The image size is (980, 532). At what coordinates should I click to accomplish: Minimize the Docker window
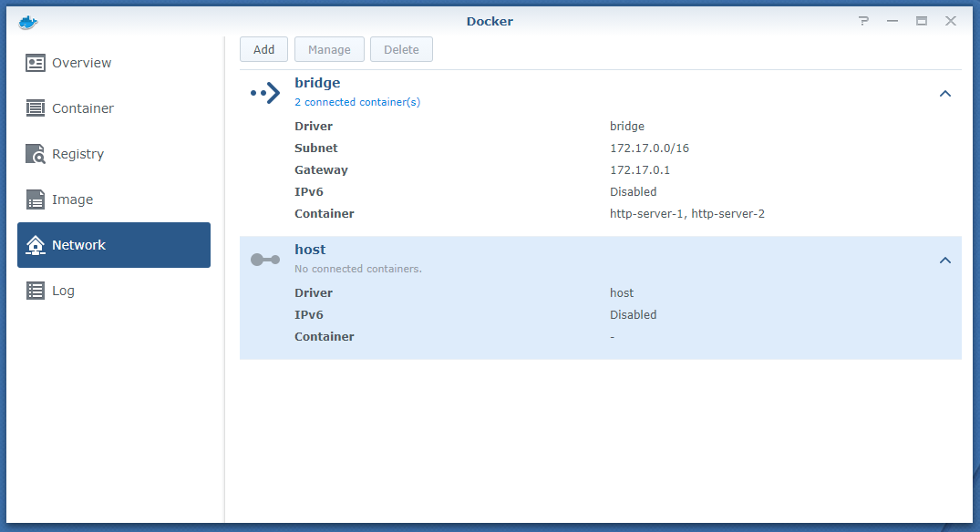[x=892, y=21]
